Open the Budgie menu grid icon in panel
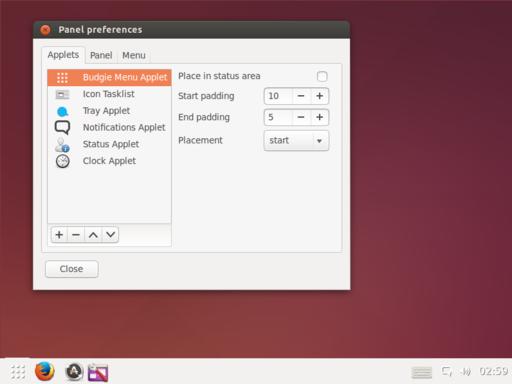512x384 pixels. pos(18,372)
